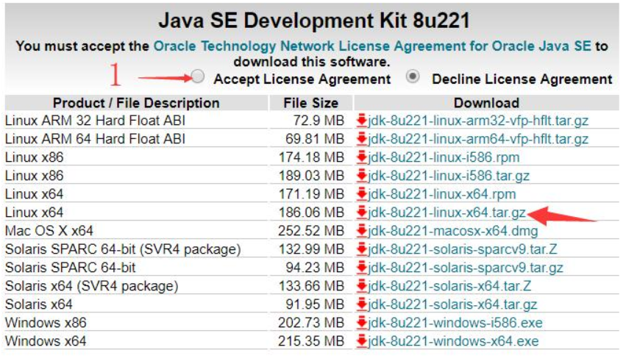Click the download arrow icon beside windows-x64.exe
This screenshot has width=626, height=364.
click(362, 340)
